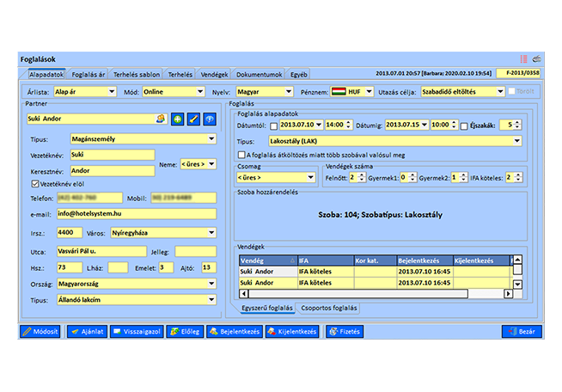Select the Hungarian flag currency icon
Screen dimensions: 562x392
pos(339,90)
